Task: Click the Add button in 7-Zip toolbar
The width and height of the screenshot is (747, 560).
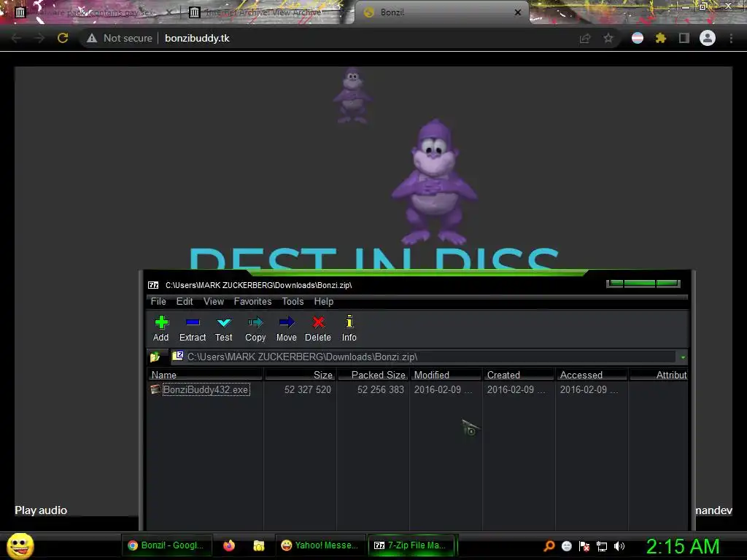Action: [x=161, y=328]
